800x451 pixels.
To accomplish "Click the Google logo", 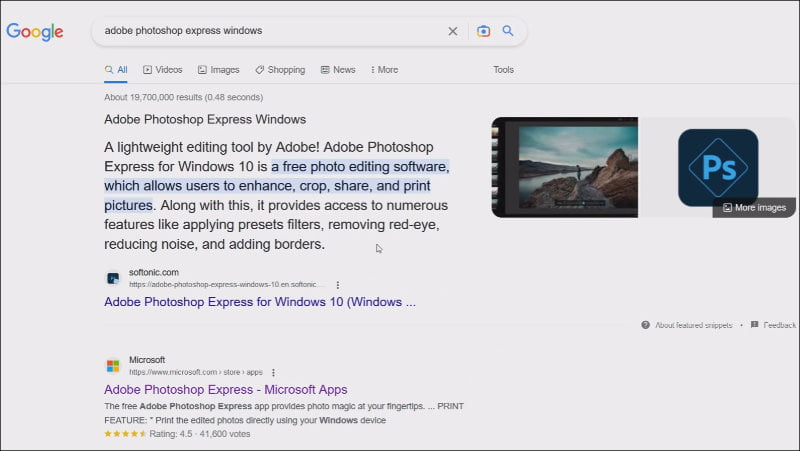I will [35, 32].
